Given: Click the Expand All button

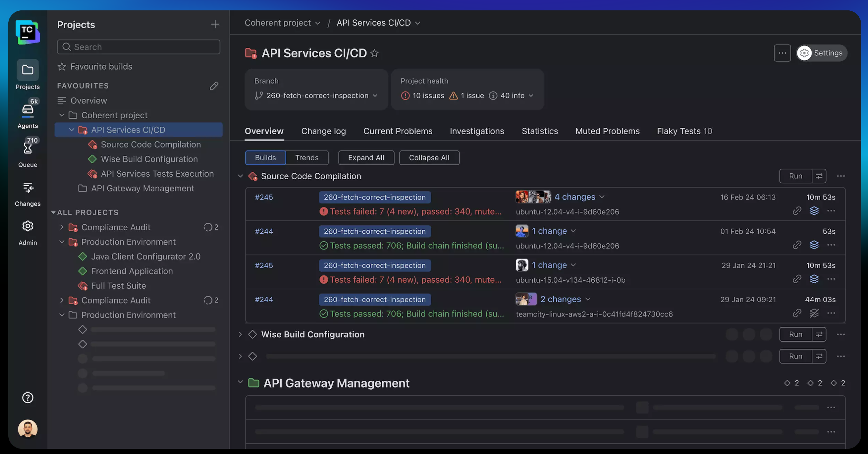Looking at the screenshot, I should click(366, 158).
